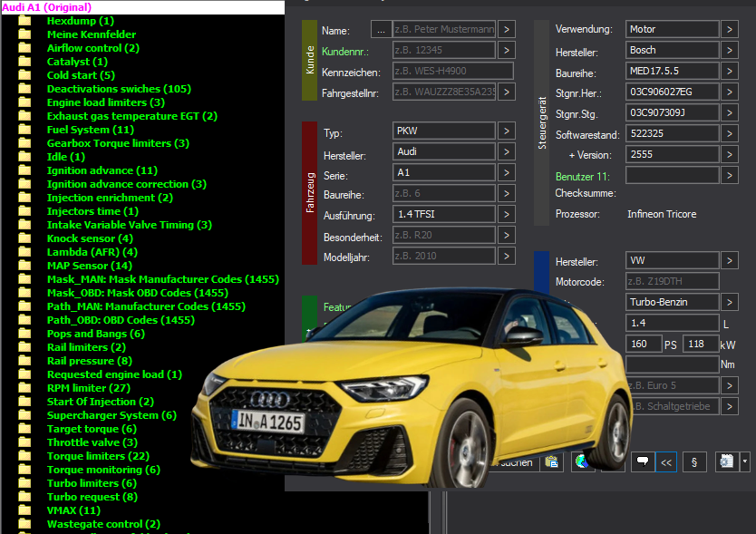Click the globe internet icon button
The width and height of the screenshot is (756, 534).
[581, 462]
